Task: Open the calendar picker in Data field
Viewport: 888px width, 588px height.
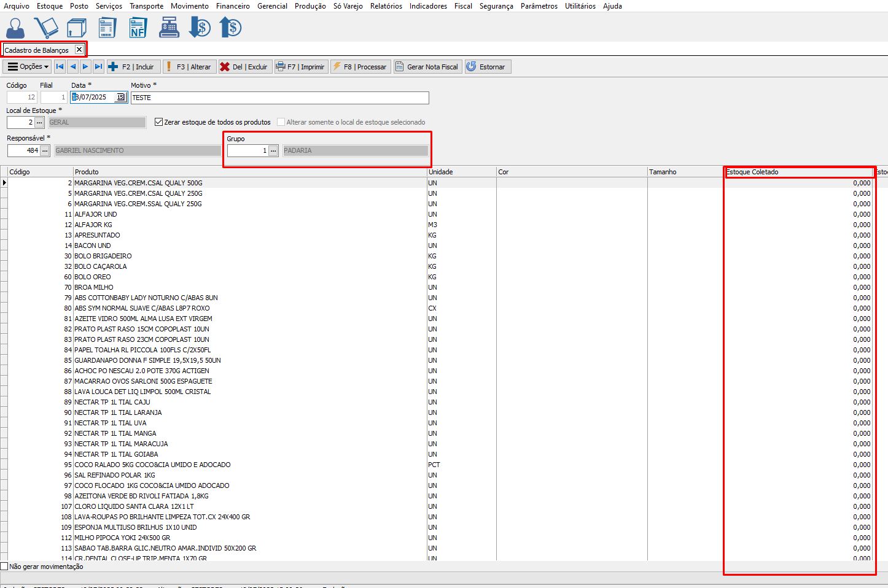Action: coord(121,98)
